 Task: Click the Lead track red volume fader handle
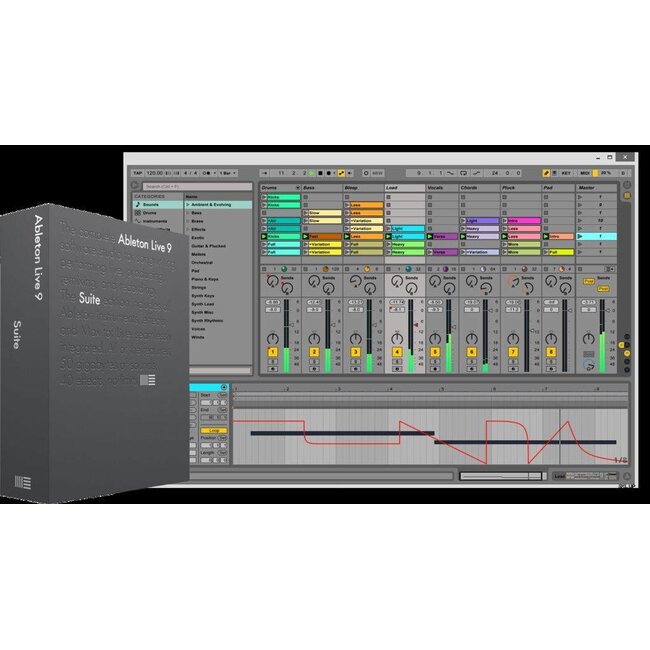coord(415,325)
